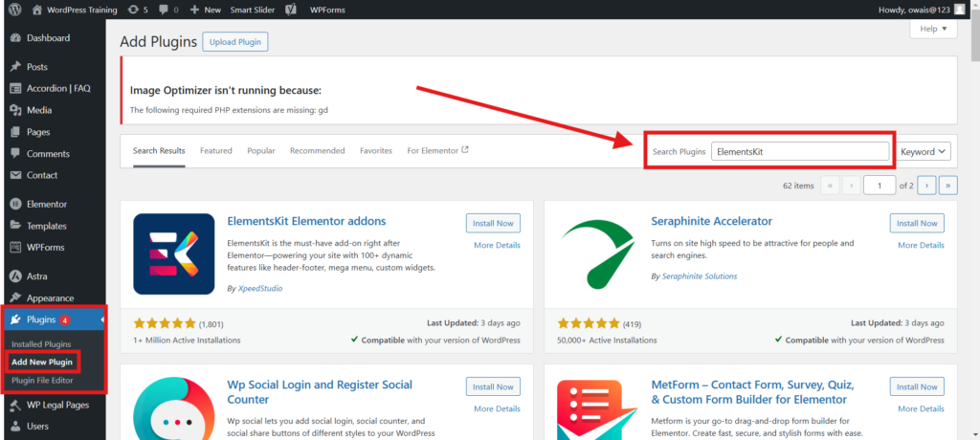Open Installed Plugins submenu item
The width and height of the screenshot is (980, 440).
pyautogui.click(x=40, y=343)
